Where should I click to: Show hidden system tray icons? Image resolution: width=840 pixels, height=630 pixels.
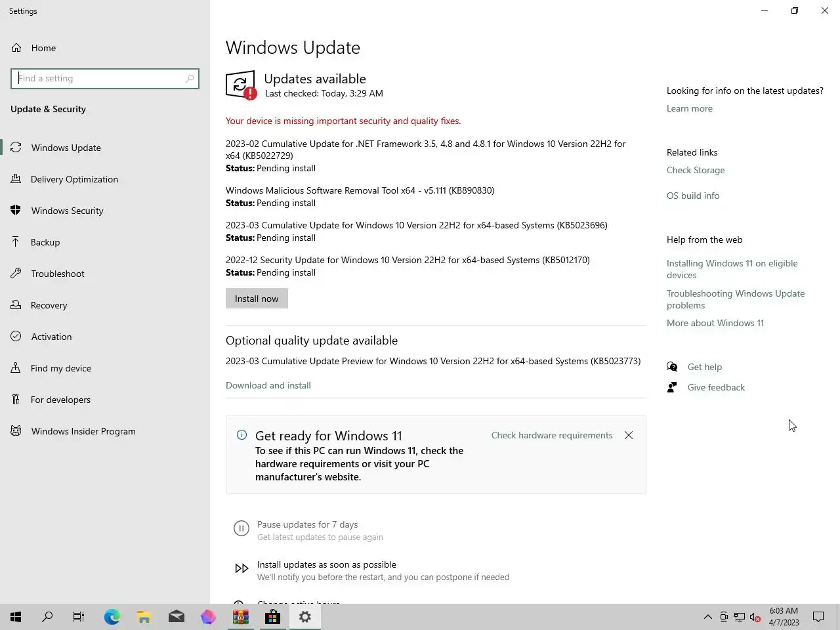pyautogui.click(x=707, y=617)
